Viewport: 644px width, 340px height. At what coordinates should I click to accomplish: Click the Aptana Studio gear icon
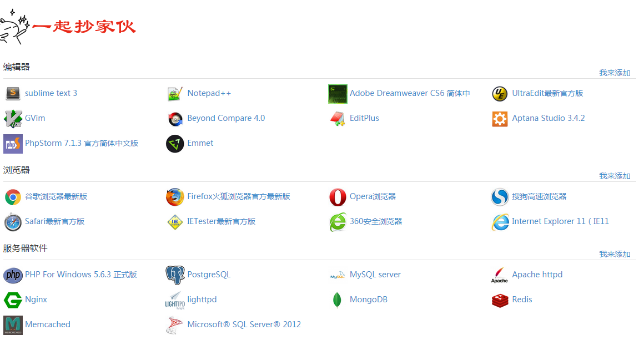[x=500, y=119]
